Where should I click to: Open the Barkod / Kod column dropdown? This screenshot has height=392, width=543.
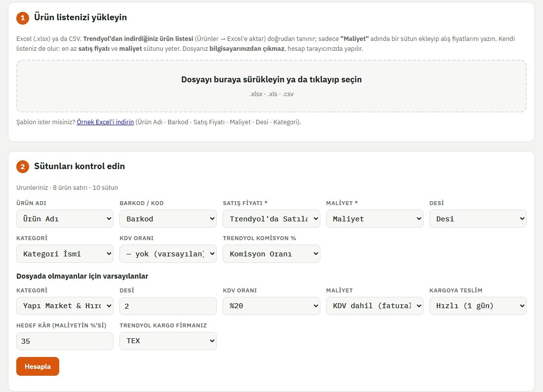(168, 218)
